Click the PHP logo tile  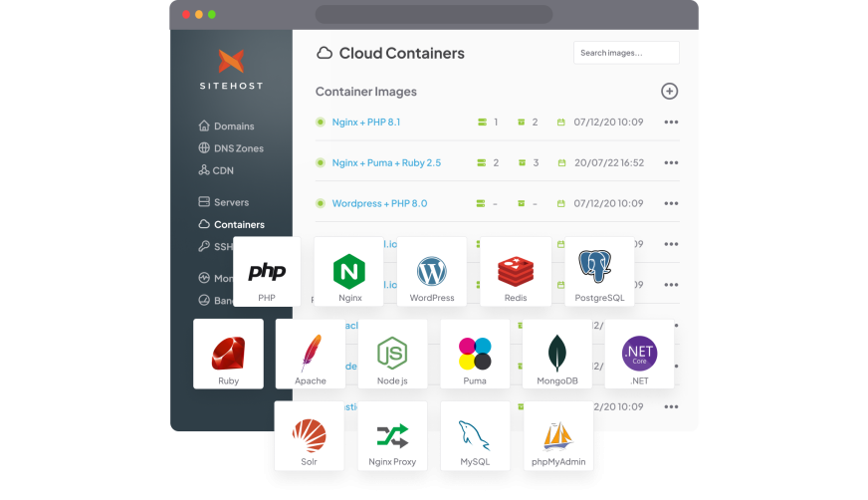coord(267,272)
